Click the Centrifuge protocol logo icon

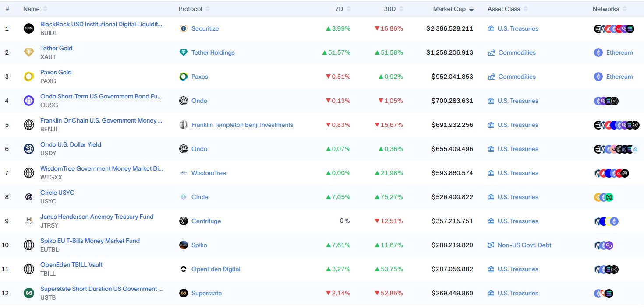184,221
